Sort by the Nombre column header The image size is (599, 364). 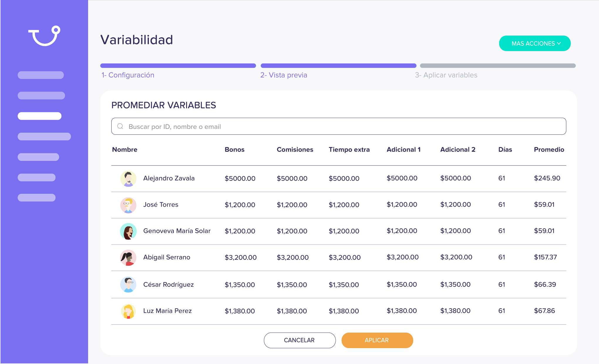[124, 149]
